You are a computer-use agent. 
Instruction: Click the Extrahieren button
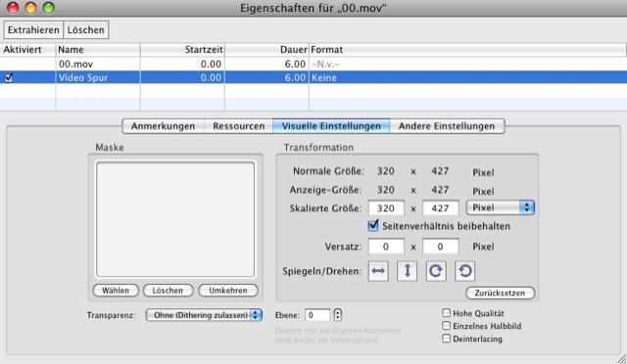33,30
